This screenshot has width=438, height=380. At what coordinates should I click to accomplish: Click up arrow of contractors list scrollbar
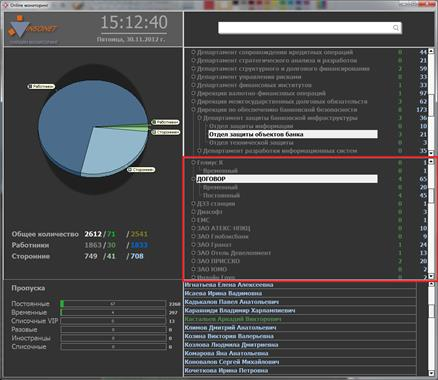431,162
